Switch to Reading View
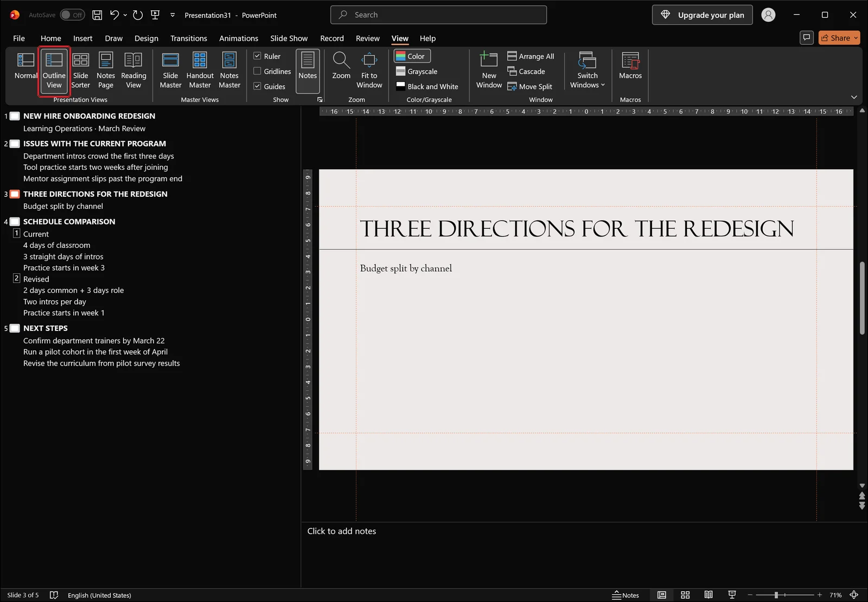 [x=133, y=71]
